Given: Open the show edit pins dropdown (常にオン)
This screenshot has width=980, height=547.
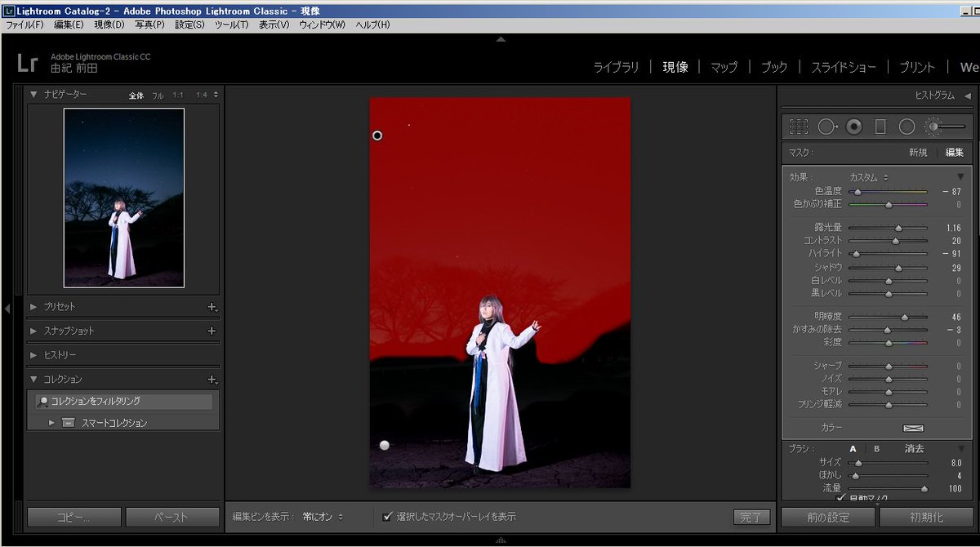Looking at the screenshot, I should pos(322,517).
